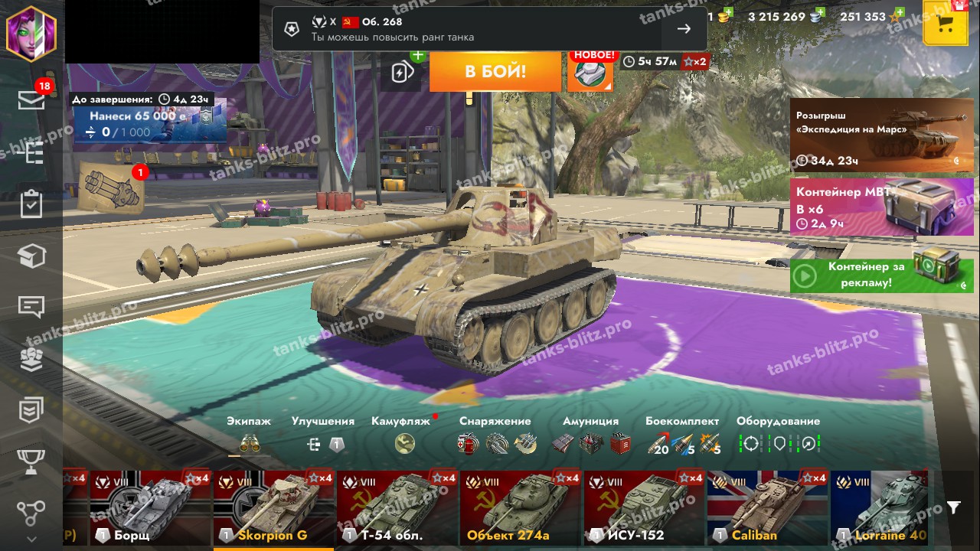Open the trophy tournaments icon
This screenshot has width=980, height=551.
point(31,462)
